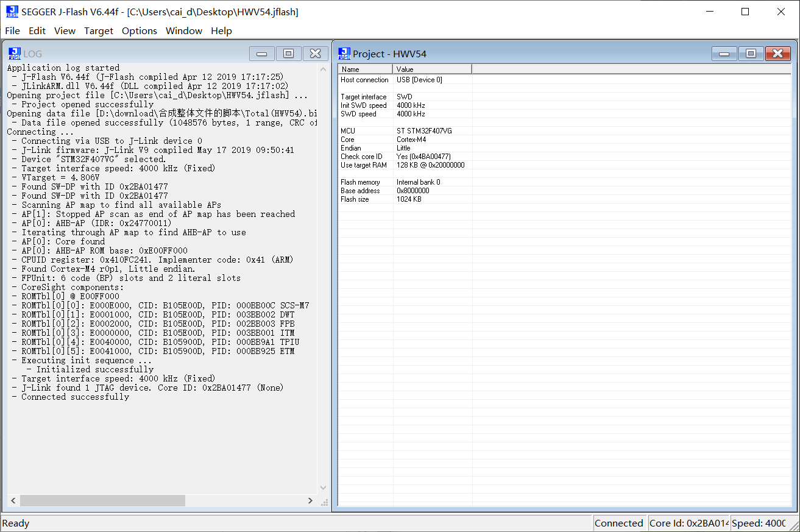Minimize the LOG window
The height and width of the screenshot is (532, 800).
[262, 54]
